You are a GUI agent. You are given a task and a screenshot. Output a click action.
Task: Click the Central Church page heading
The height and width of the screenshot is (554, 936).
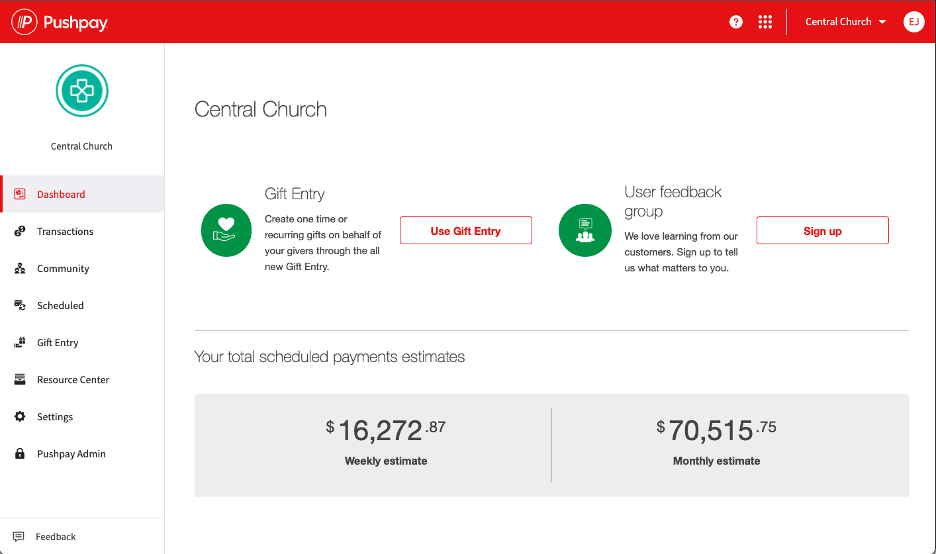(x=260, y=109)
